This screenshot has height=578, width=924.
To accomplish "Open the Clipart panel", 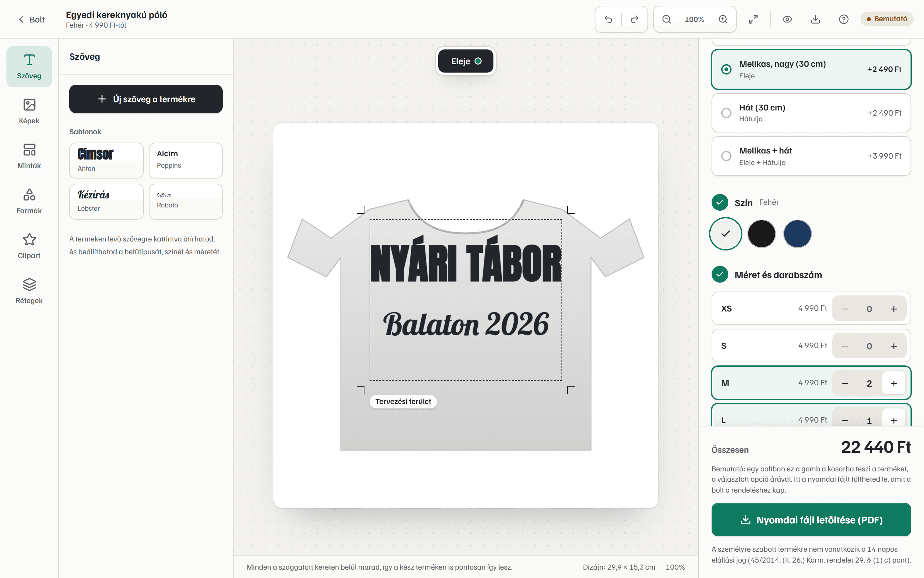I will (x=29, y=246).
